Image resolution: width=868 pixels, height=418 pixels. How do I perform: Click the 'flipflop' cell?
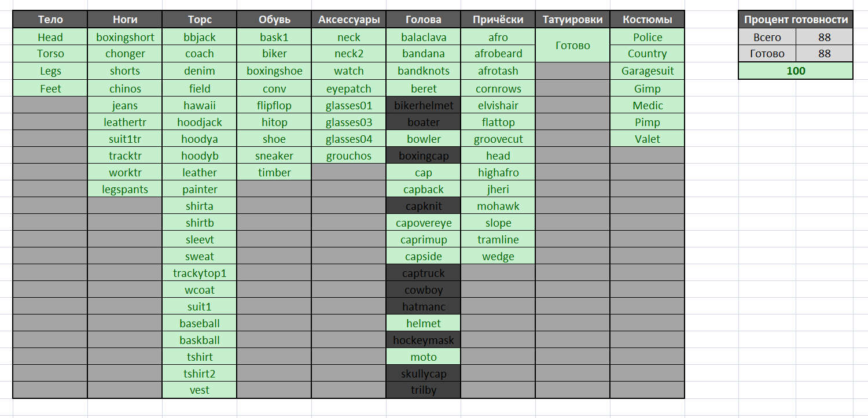tap(274, 105)
